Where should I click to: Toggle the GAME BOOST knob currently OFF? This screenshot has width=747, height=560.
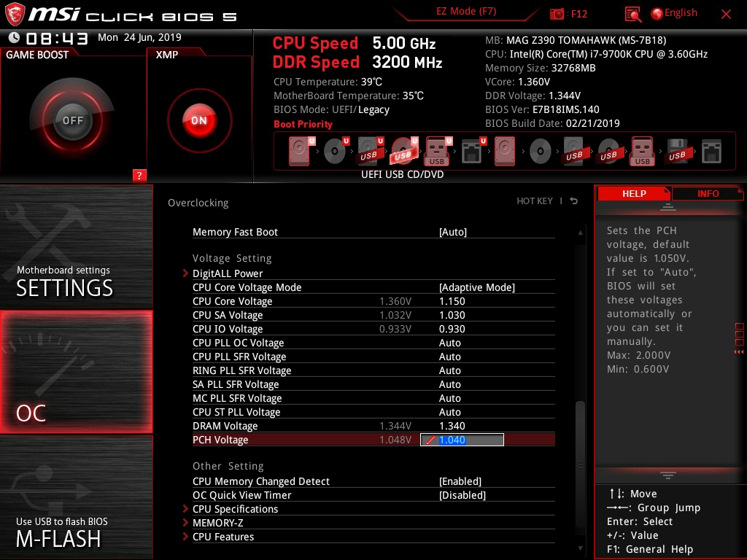[x=72, y=120]
